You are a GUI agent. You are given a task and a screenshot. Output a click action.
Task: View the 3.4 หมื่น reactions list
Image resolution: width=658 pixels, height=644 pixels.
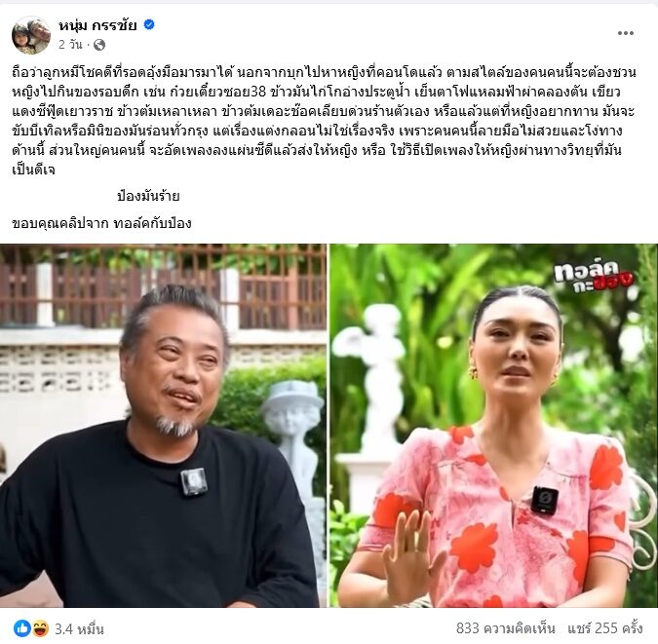[x=79, y=628]
